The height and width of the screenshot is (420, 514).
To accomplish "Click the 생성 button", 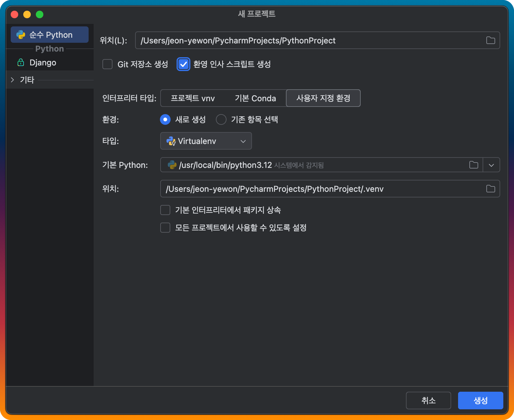I will pos(481,401).
